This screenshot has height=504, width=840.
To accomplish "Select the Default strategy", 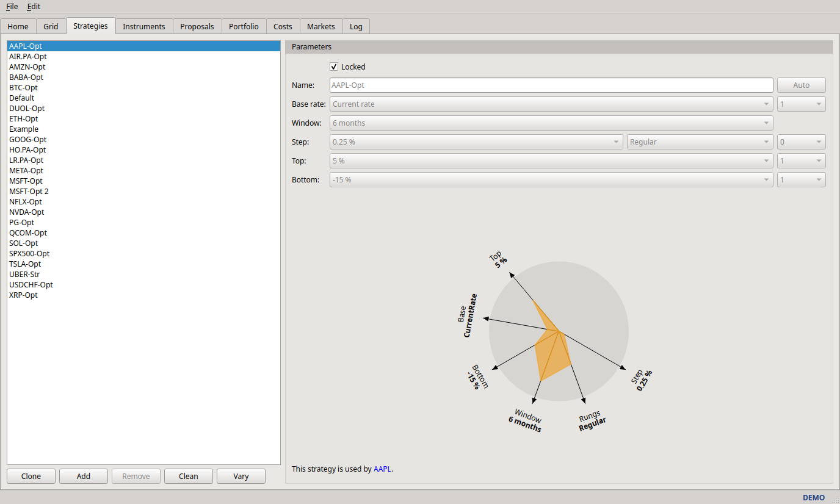I will tap(143, 98).
